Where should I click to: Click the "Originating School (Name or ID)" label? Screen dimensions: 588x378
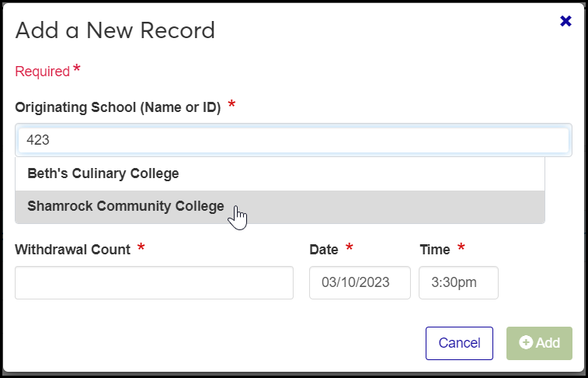(118, 107)
